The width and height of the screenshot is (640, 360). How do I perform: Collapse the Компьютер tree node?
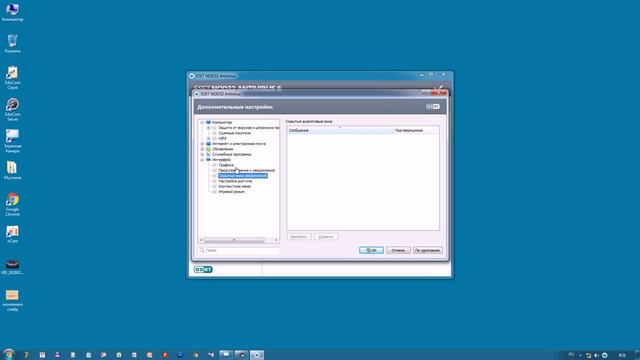[202, 122]
